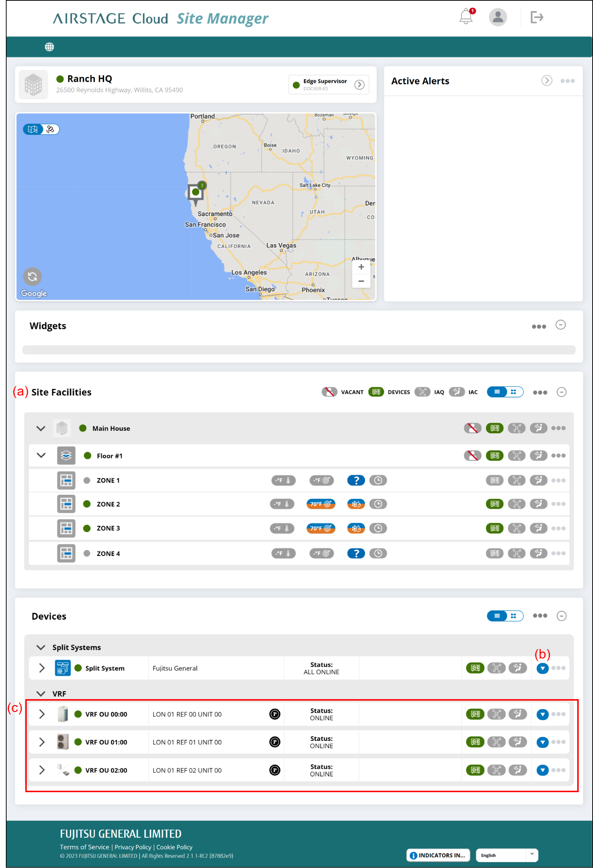
Task: Switch map to satellite view toggle
Action: pos(51,129)
